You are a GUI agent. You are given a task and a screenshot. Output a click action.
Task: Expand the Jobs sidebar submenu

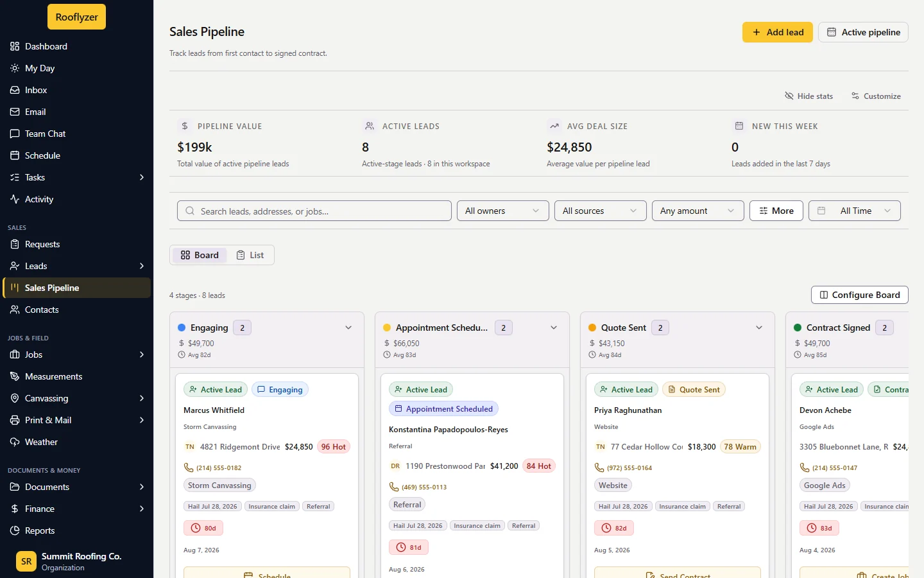(x=142, y=355)
